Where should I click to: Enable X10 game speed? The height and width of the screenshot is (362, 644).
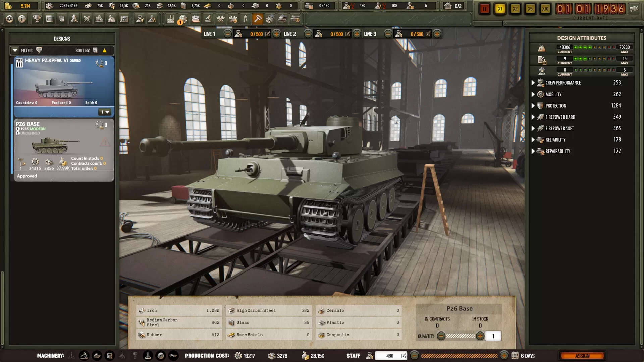point(545,9)
